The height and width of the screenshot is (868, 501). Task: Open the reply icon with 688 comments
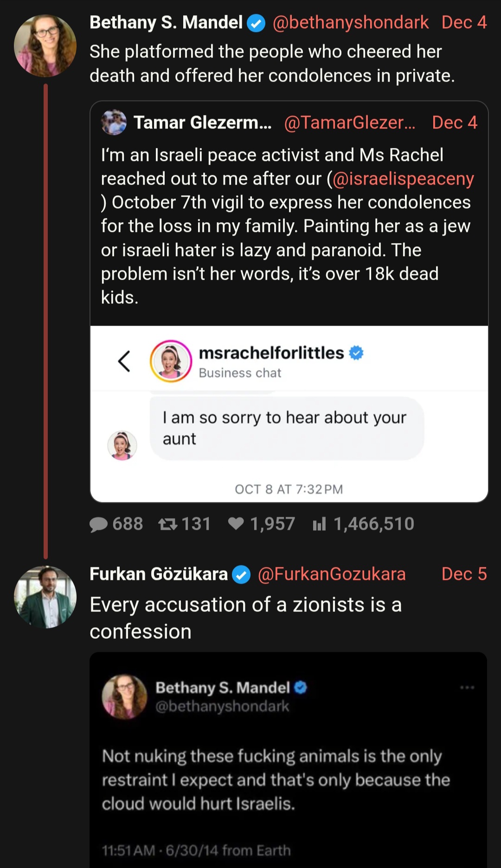point(98,524)
